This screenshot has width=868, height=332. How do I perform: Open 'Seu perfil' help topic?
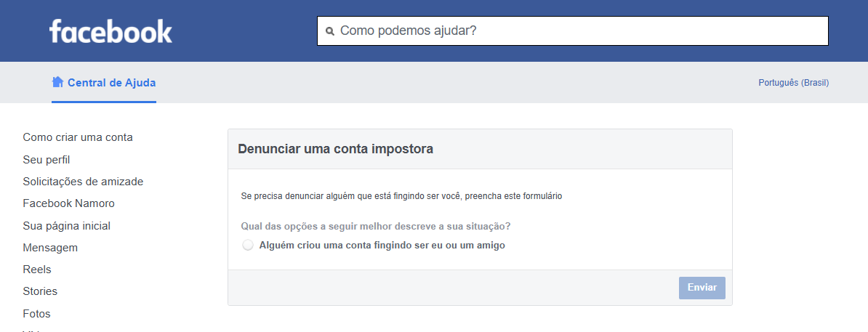47,160
